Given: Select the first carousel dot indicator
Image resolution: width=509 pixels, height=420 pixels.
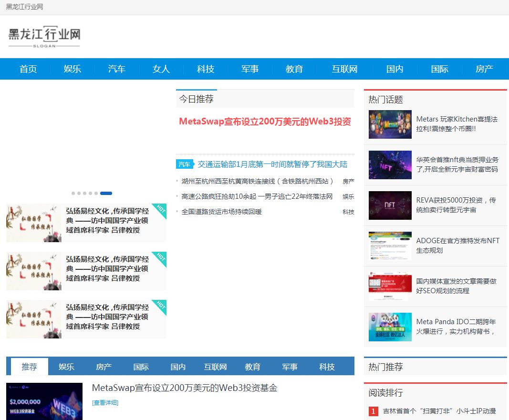Looking at the screenshot, I should 73,193.
